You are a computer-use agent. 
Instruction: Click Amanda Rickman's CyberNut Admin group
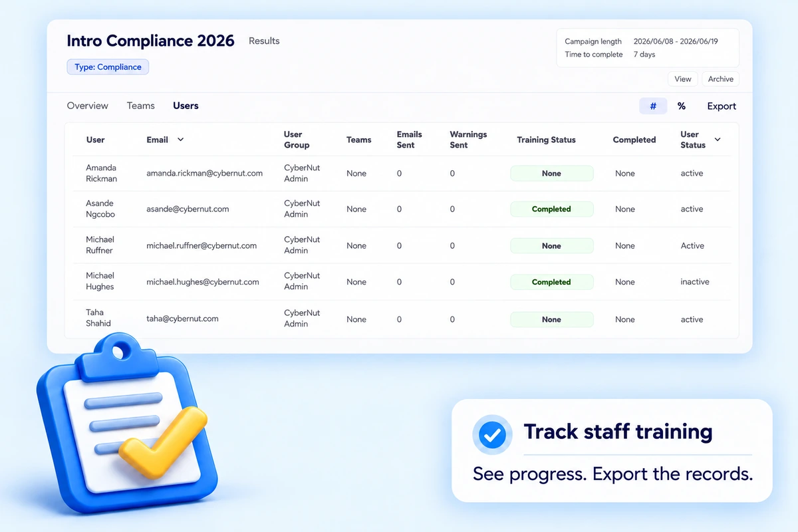[302, 173]
